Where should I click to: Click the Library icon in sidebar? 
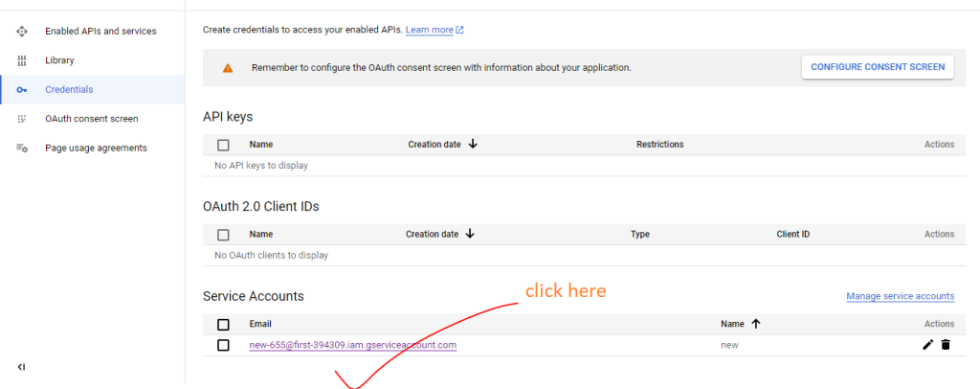[x=21, y=60]
